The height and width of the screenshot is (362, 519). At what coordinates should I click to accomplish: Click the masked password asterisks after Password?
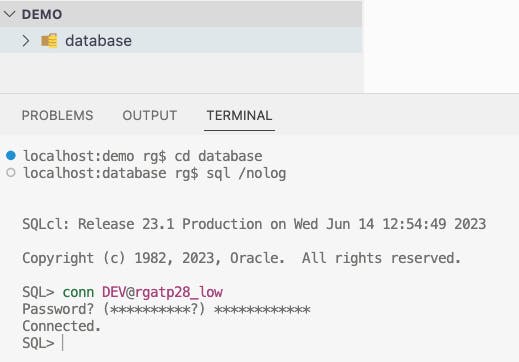click(x=262, y=310)
